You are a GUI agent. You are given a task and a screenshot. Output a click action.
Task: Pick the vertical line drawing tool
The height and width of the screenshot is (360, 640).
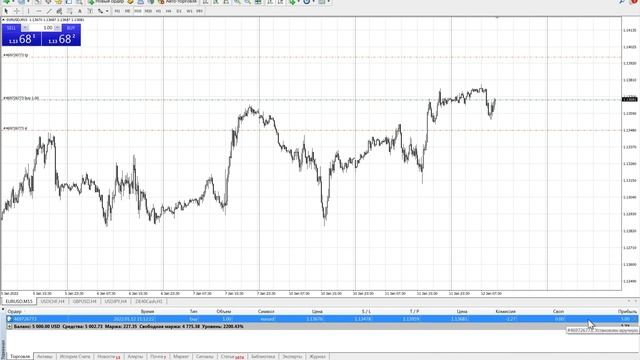pos(28,11)
